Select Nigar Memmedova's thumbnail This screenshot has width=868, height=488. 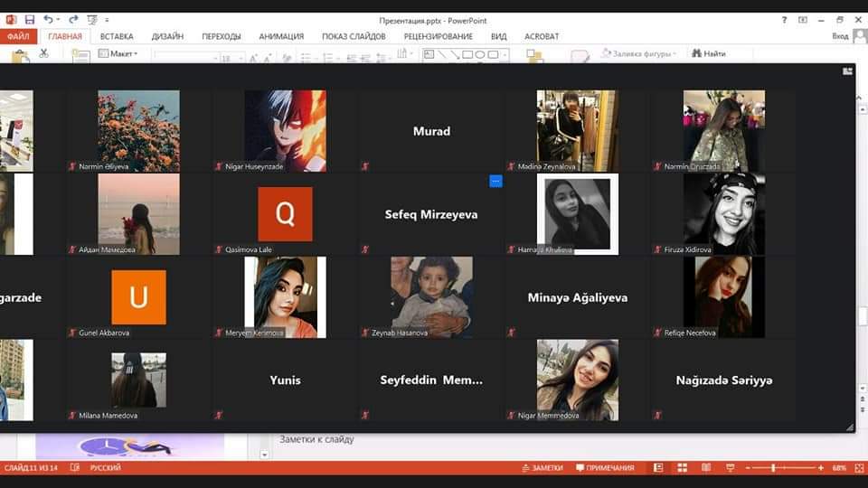click(578, 380)
